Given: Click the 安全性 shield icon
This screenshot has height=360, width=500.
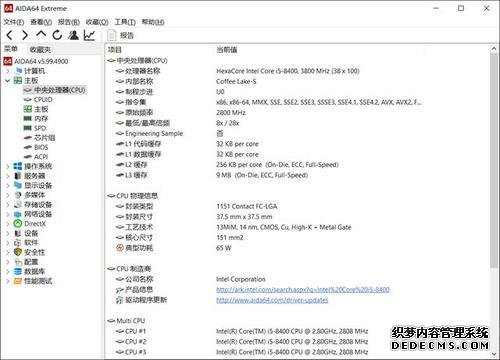Looking at the screenshot, I should (18, 252).
